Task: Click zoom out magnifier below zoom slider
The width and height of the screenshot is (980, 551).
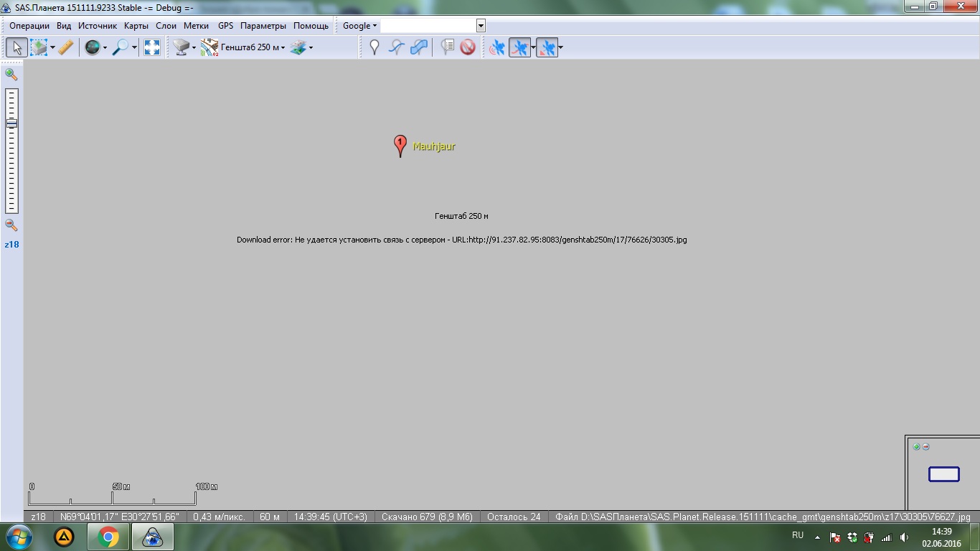Action: coord(11,225)
